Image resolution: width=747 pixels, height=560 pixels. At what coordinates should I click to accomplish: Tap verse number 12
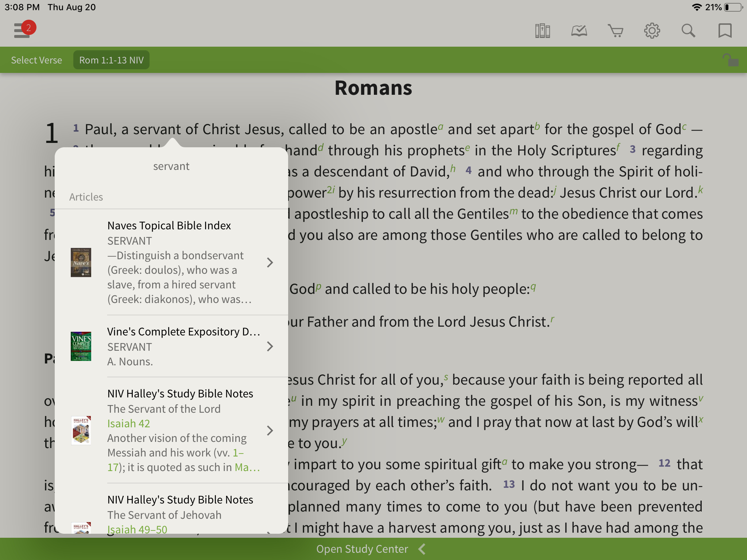pyautogui.click(x=665, y=463)
